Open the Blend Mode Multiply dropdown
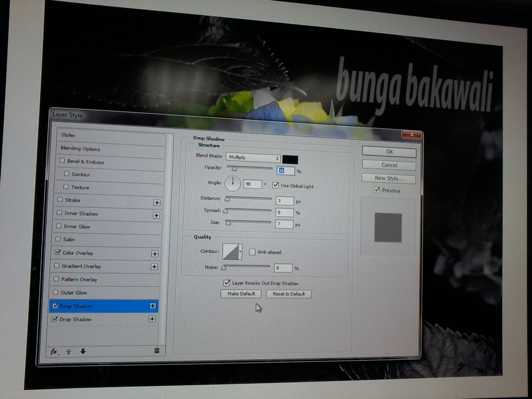This screenshot has height=399, width=532. click(x=253, y=158)
